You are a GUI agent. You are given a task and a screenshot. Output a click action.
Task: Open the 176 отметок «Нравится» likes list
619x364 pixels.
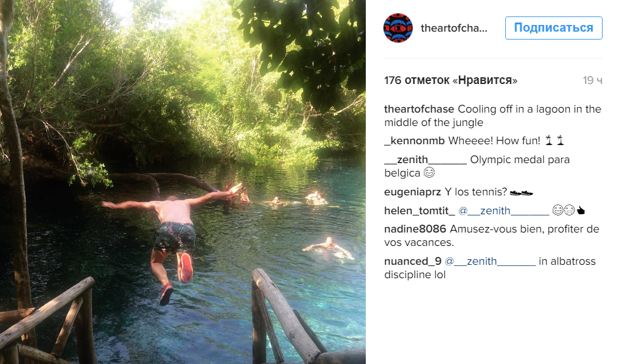tap(450, 80)
